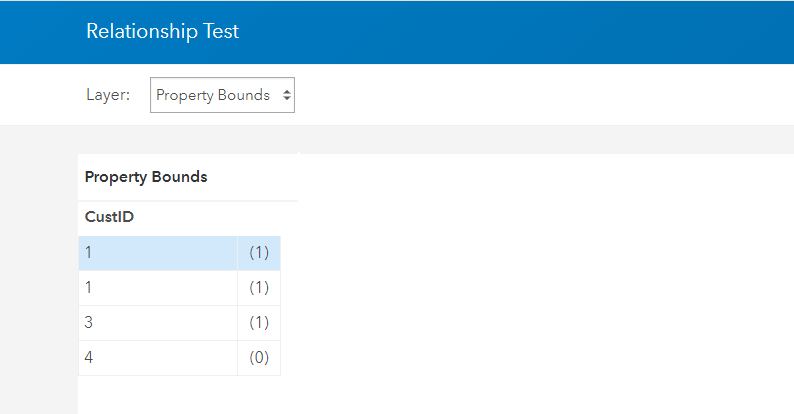The image size is (794, 414).
Task: Click blank space below the CustID 4 row
Action: click(x=180, y=395)
